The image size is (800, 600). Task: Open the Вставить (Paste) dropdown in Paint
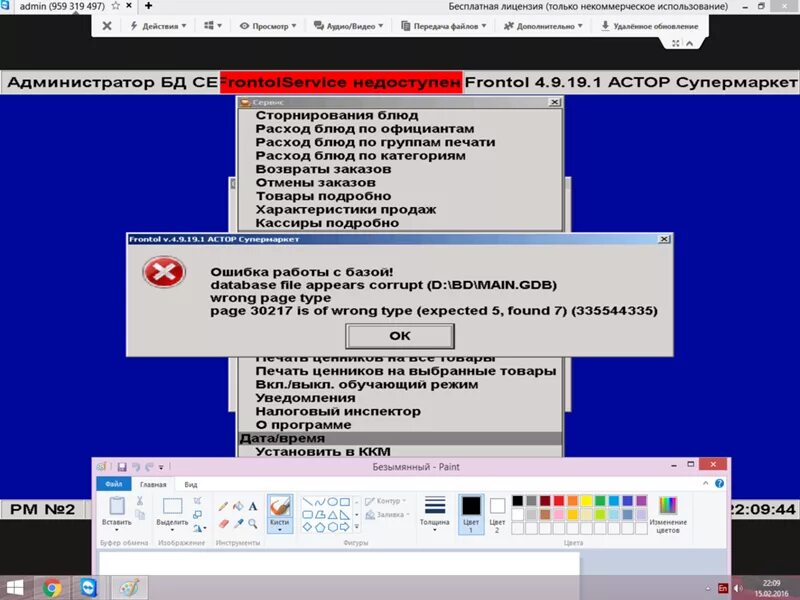[x=117, y=526]
